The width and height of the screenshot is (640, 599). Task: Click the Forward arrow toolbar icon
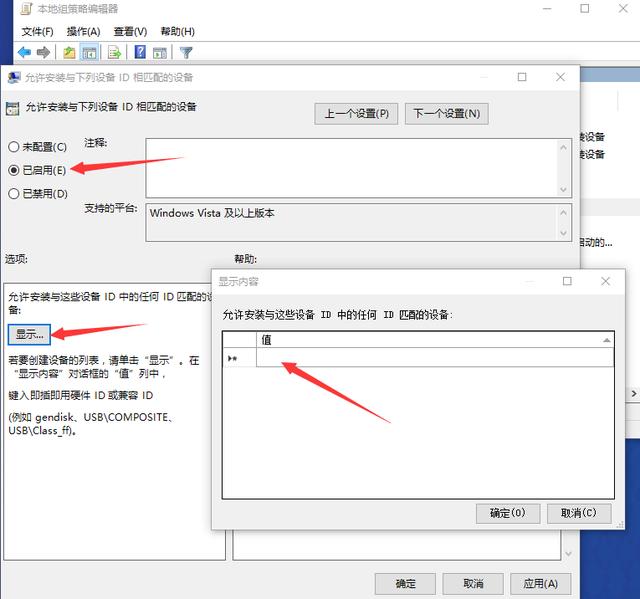[x=43, y=52]
